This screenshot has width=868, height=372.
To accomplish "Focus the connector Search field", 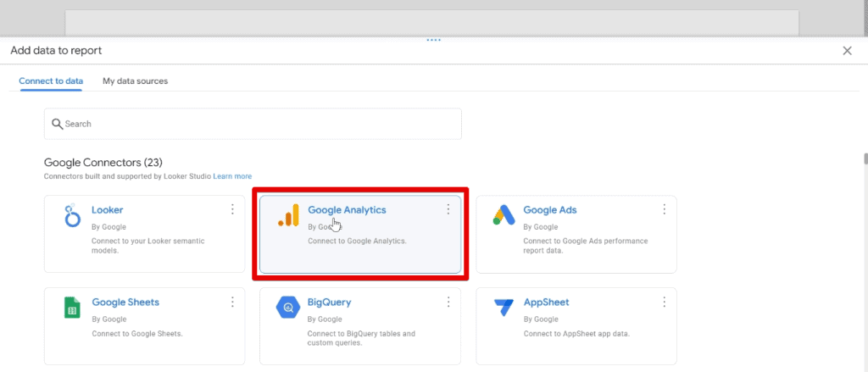I will 253,124.
